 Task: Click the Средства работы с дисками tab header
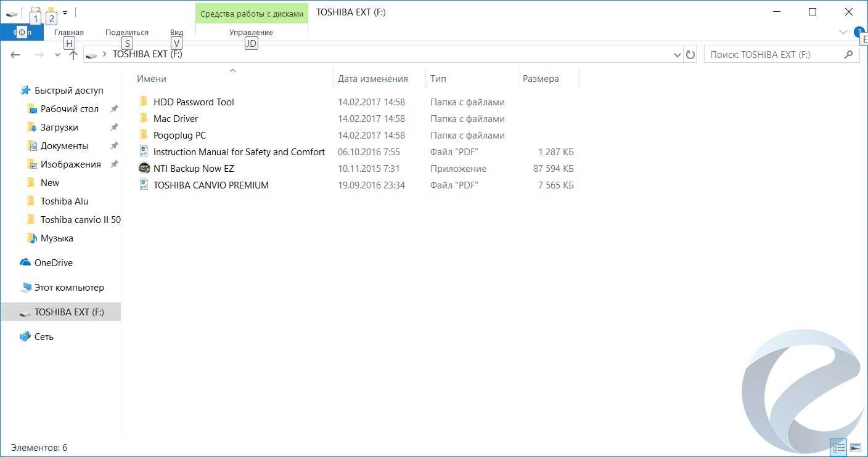coord(252,13)
